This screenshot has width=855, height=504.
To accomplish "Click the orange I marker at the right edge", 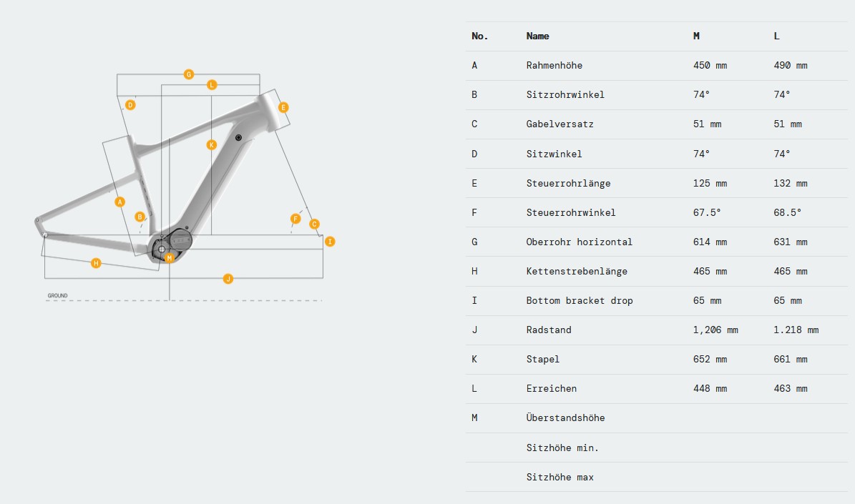I will (x=330, y=242).
